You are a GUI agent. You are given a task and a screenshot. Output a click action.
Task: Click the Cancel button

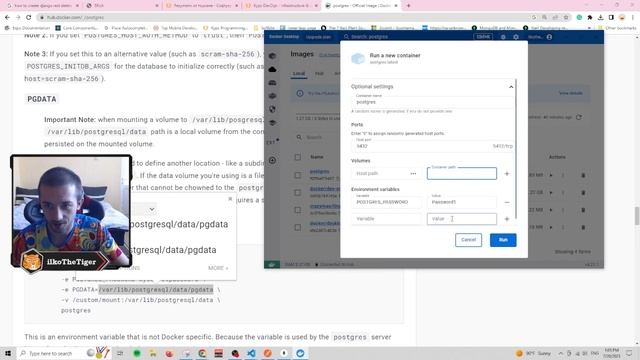[x=468, y=240]
